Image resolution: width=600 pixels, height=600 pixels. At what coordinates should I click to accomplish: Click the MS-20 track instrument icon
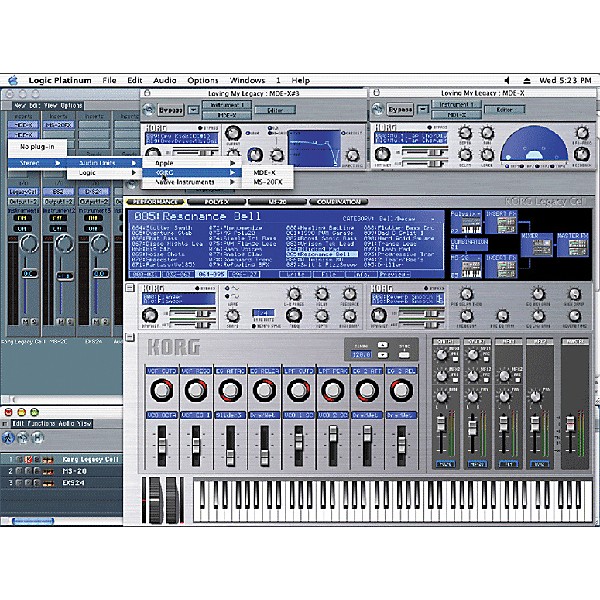(48, 471)
